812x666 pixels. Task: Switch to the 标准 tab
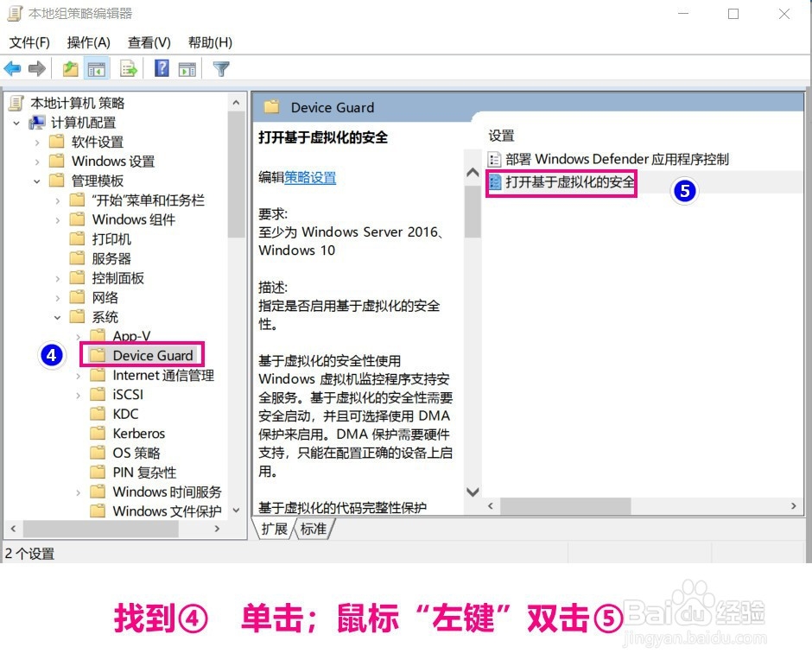[313, 529]
